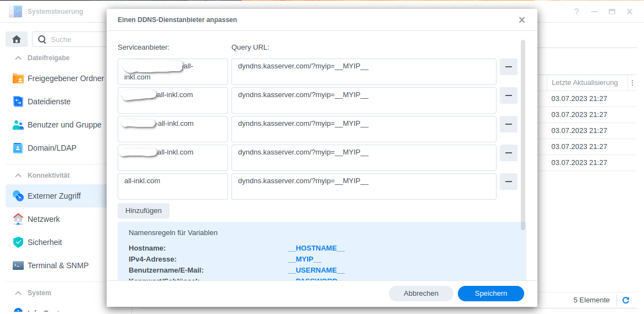Open the Control Panel home icon
The height and width of the screenshot is (314, 644).
pos(17,39)
